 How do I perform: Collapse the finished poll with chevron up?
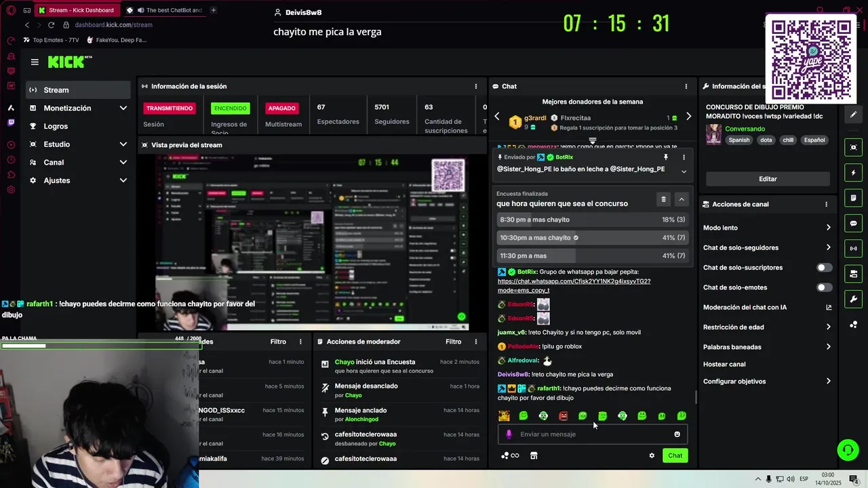pos(682,199)
